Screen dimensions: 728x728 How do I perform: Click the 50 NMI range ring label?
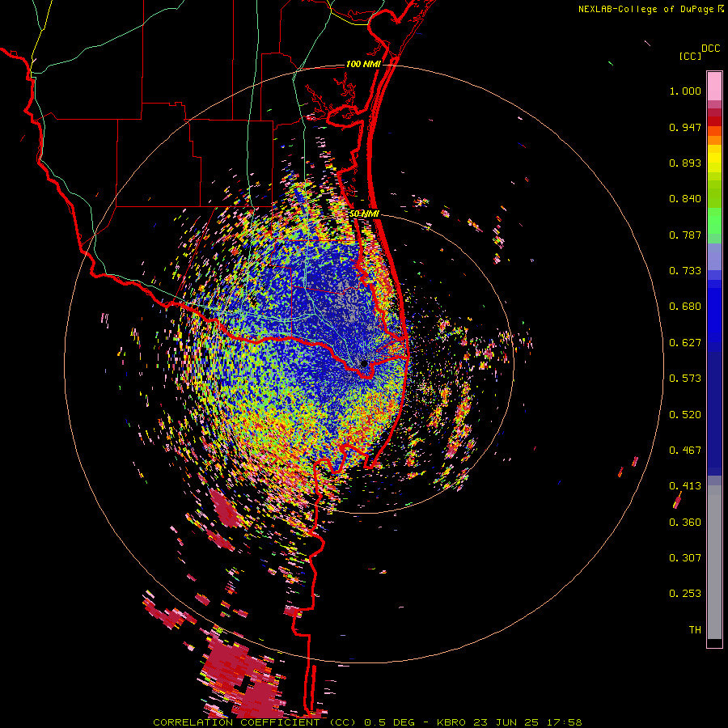coord(365,214)
